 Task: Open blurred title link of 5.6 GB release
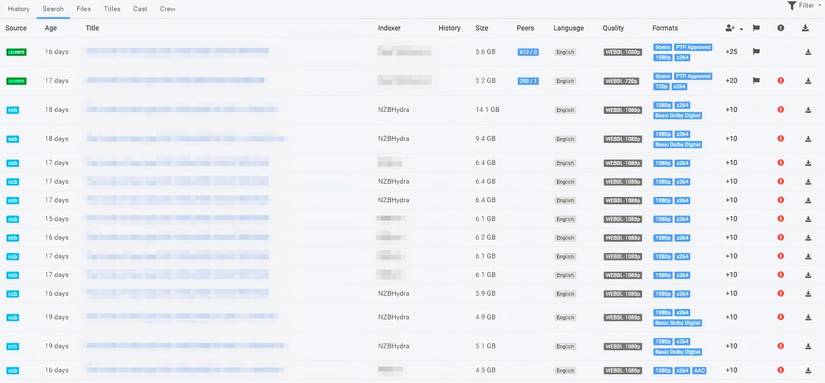point(177,51)
